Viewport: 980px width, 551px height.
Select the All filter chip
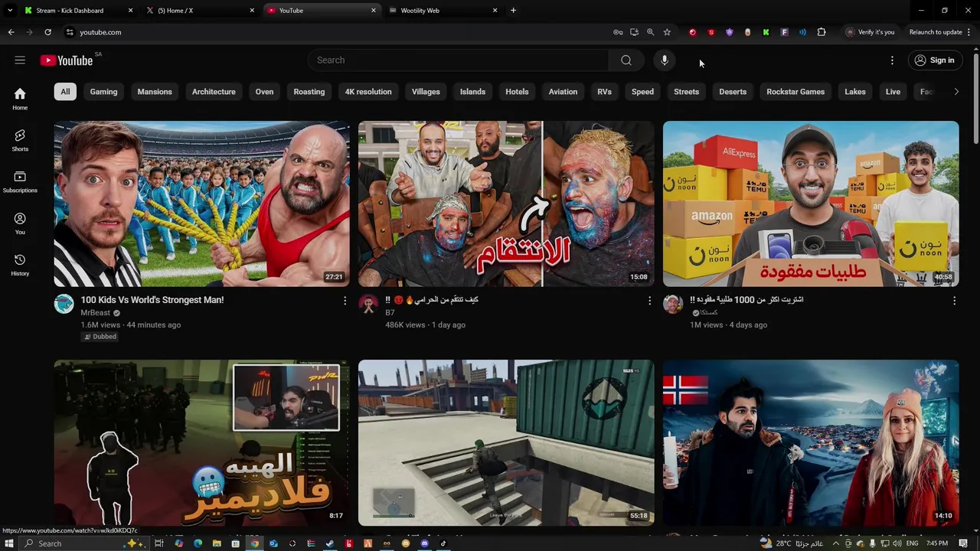[x=65, y=92]
